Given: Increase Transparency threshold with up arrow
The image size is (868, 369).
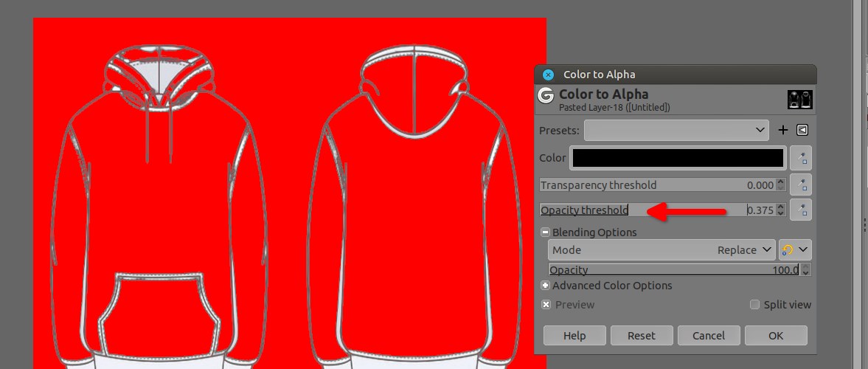Looking at the screenshot, I should click(x=780, y=182).
